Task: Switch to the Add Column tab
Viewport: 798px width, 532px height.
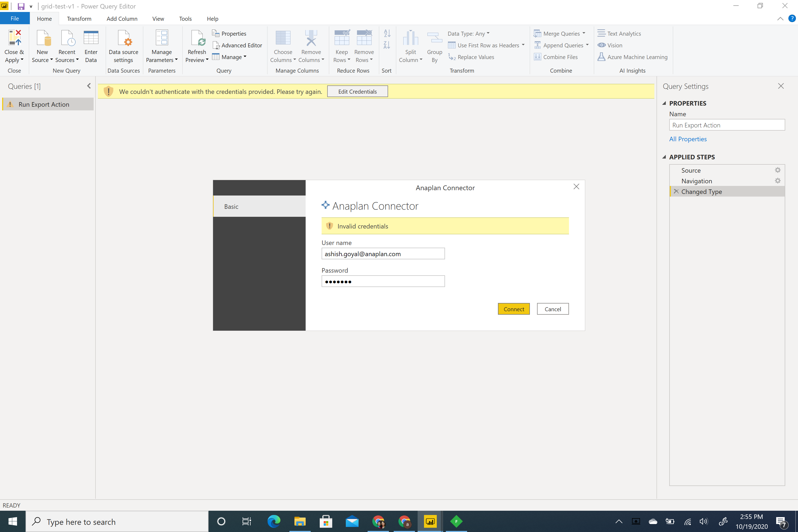Action: [122, 19]
